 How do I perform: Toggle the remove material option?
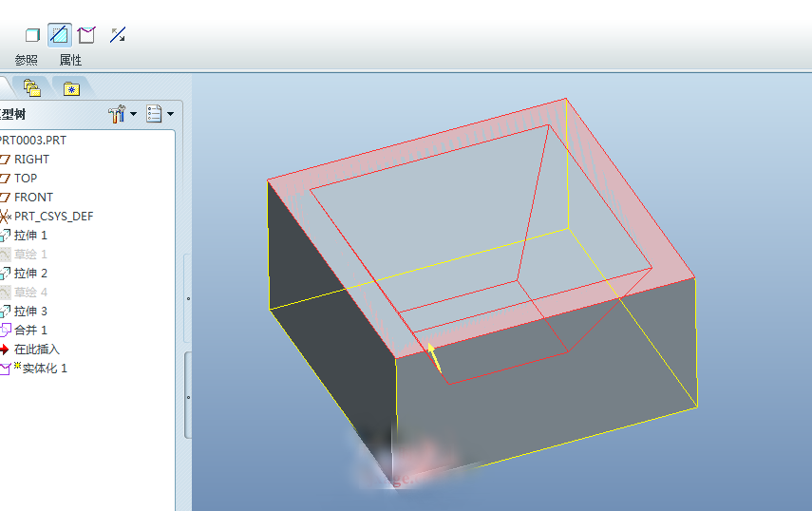pos(60,35)
